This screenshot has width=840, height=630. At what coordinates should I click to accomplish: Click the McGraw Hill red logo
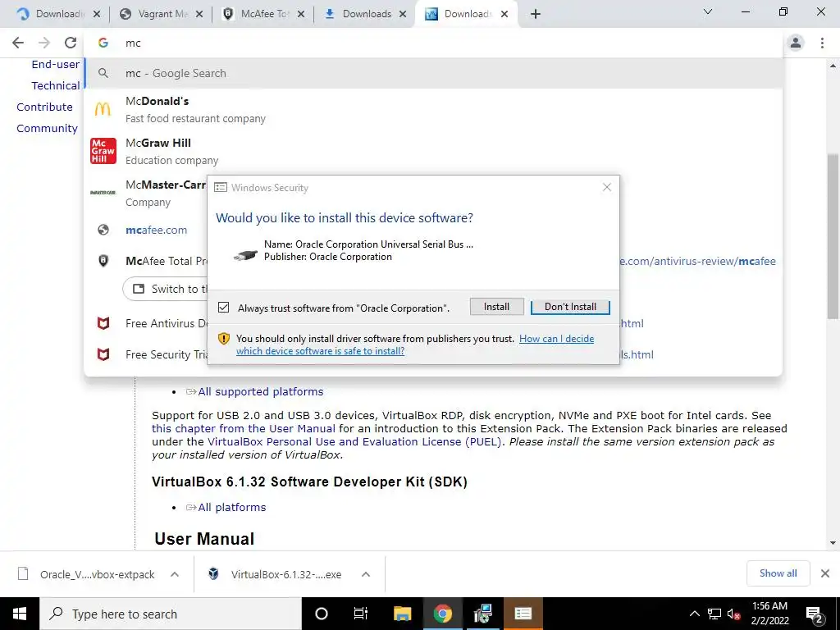tap(103, 151)
